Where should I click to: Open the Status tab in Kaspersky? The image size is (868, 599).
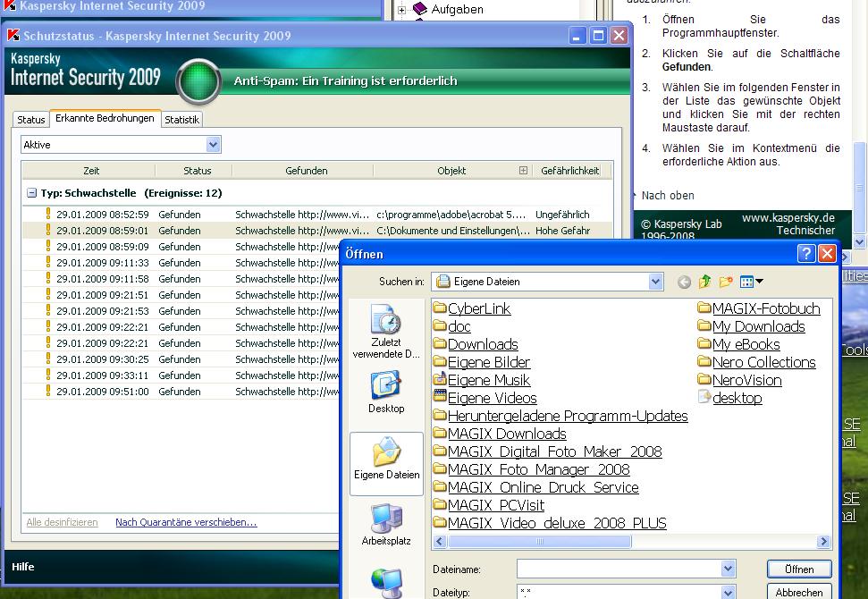31,120
